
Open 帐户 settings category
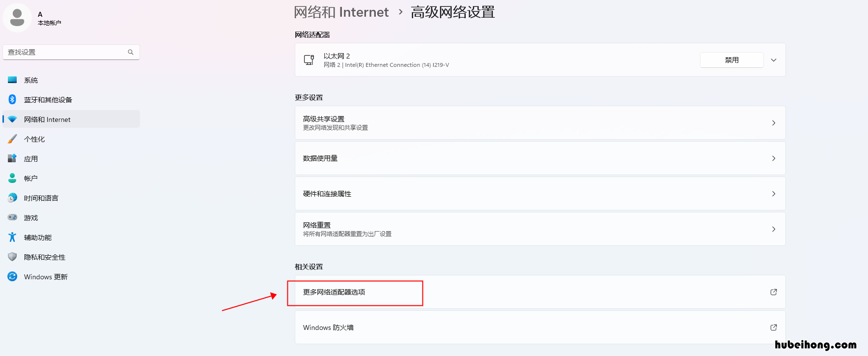71,178
